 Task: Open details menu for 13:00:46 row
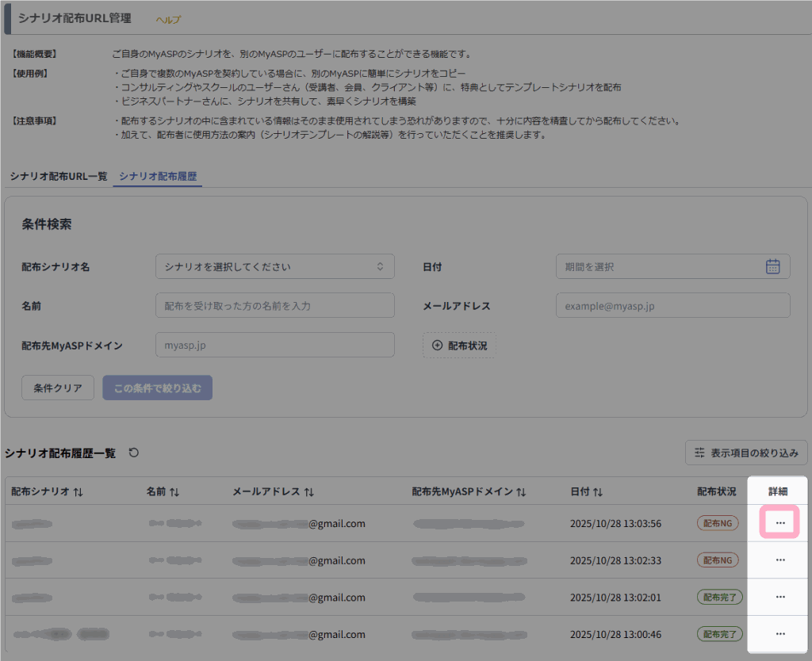click(780, 634)
